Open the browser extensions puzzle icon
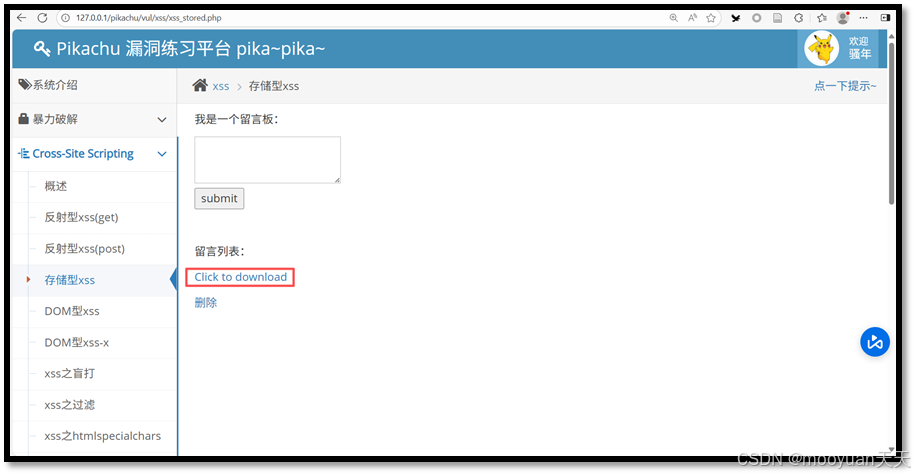The height and width of the screenshot is (475, 915). point(798,18)
